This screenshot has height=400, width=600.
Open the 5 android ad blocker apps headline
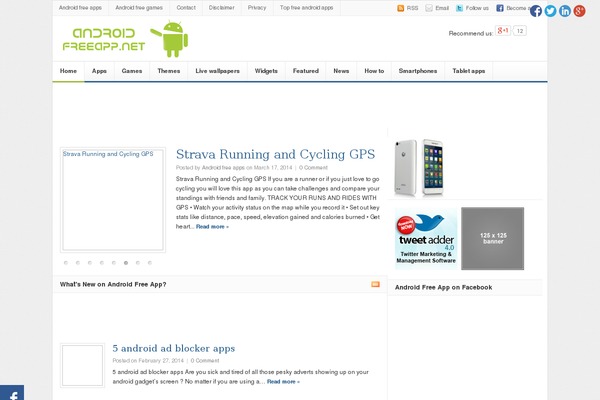174,348
